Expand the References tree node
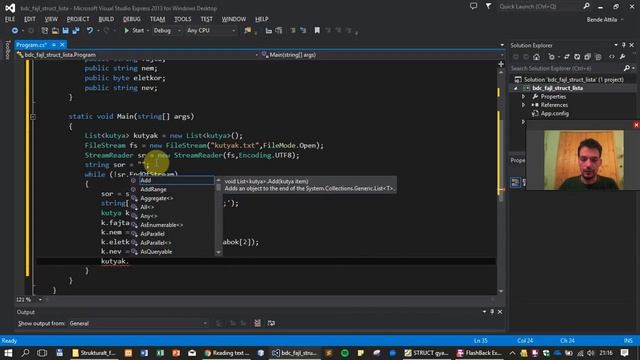640x360 pixels. (523, 105)
